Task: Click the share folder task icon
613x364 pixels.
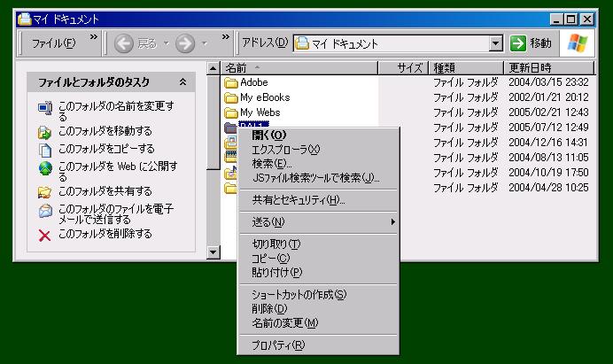Action: [44, 192]
